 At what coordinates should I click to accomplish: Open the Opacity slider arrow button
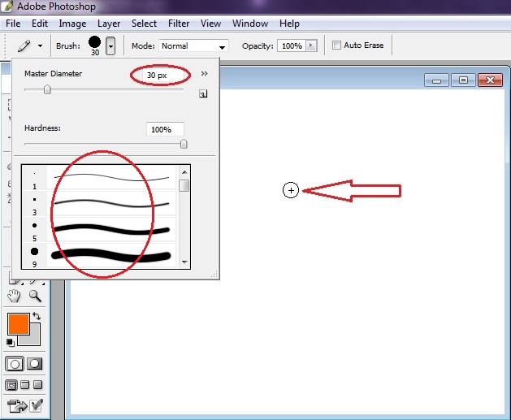click(x=311, y=45)
